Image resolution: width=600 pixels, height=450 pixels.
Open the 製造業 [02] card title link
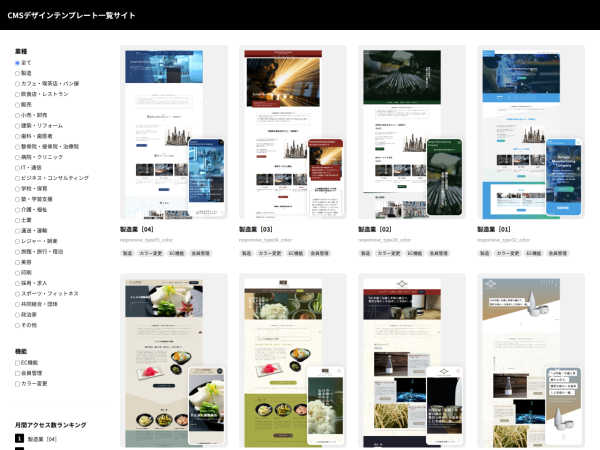click(375, 229)
